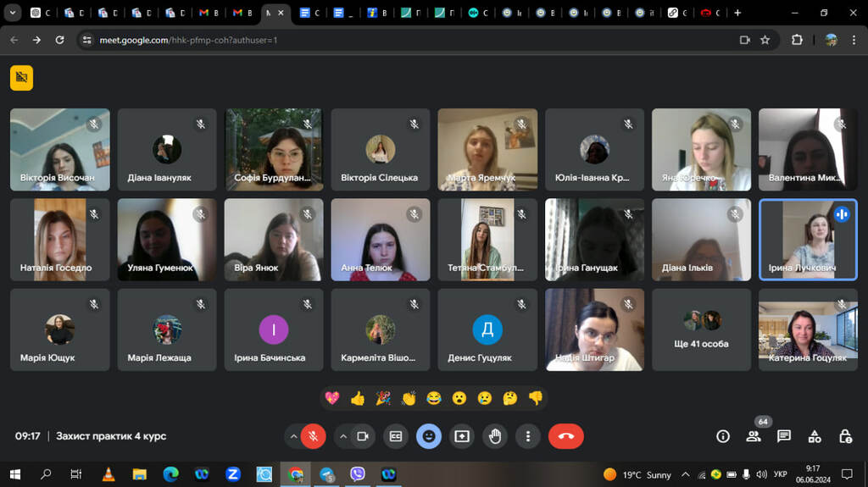Open the meeting details info icon
868x487 pixels.
coord(723,436)
